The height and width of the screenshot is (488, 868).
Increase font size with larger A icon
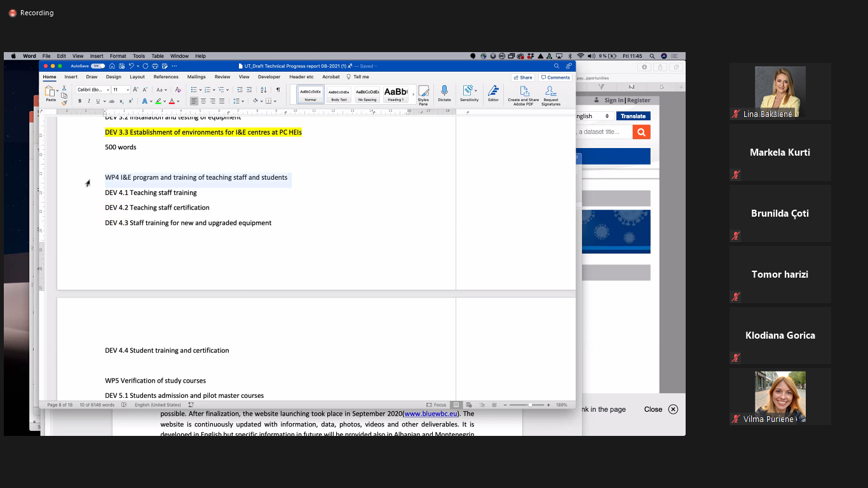[x=135, y=90]
